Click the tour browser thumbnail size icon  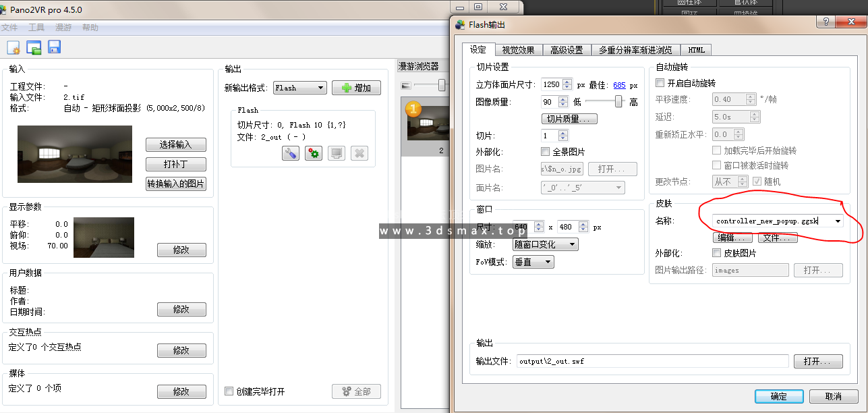(405, 85)
